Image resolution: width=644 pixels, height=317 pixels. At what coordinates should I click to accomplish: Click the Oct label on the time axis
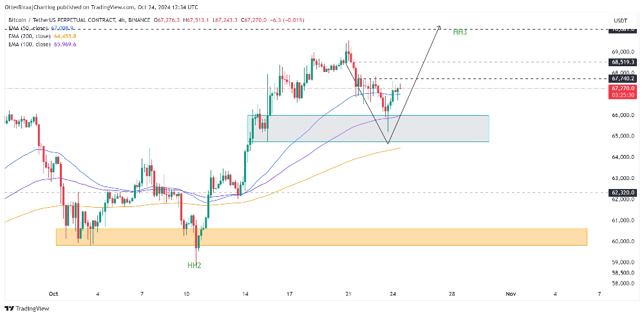click(53, 294)
